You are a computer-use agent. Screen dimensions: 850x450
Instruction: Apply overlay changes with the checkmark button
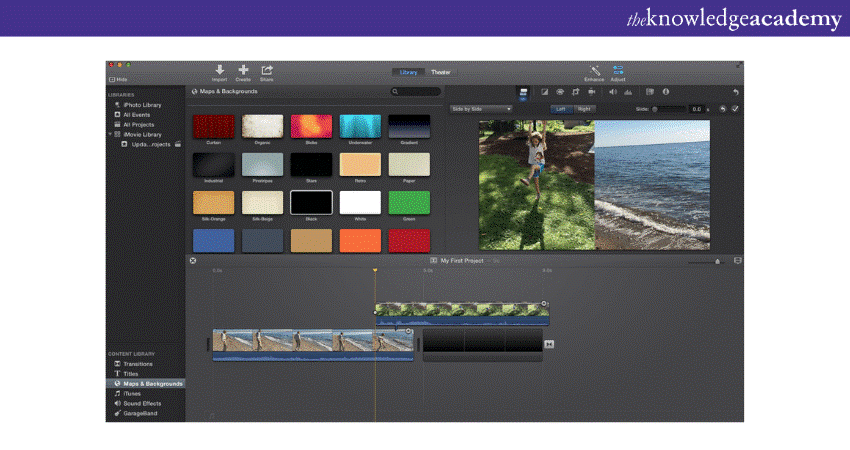coord(735,108)
